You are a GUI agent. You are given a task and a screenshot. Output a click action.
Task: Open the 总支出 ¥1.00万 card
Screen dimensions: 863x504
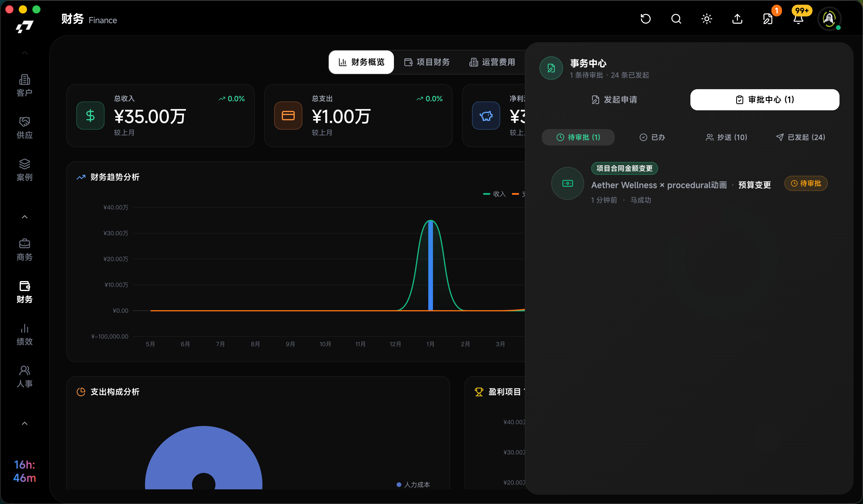click(358, 116)
